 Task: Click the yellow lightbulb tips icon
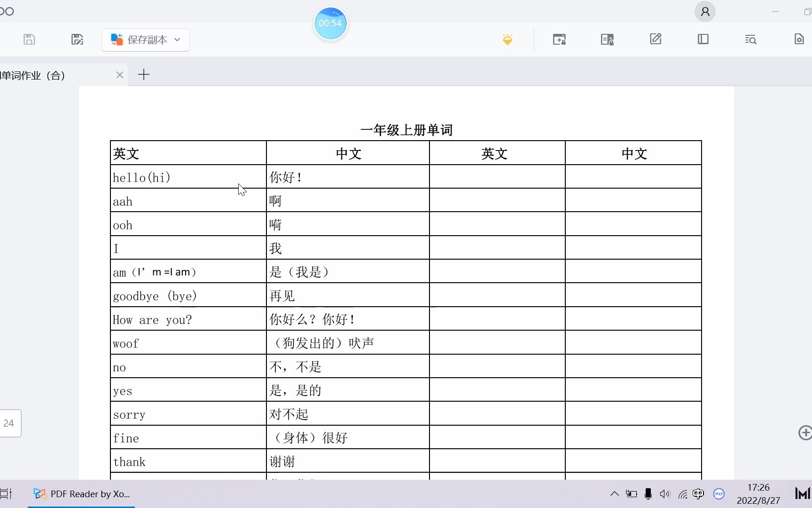[507, 40]
